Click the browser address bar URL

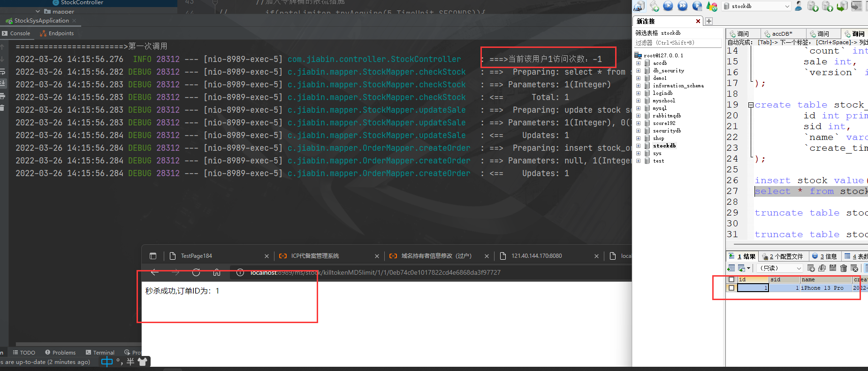pyautogui.click(x=375, y=272)
